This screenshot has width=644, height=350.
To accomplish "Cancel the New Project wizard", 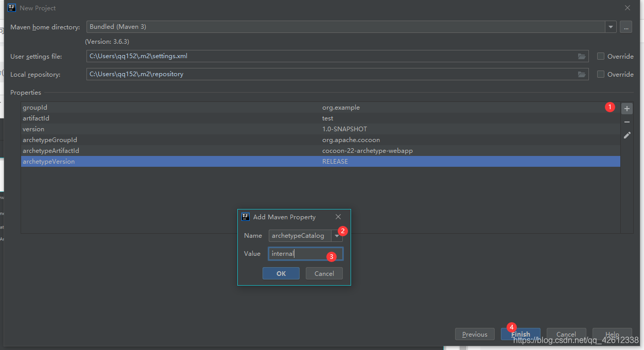I will (566, 334).
